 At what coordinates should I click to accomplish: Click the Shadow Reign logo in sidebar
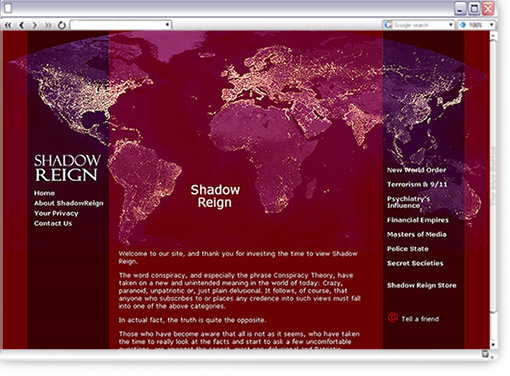(67, 168)
